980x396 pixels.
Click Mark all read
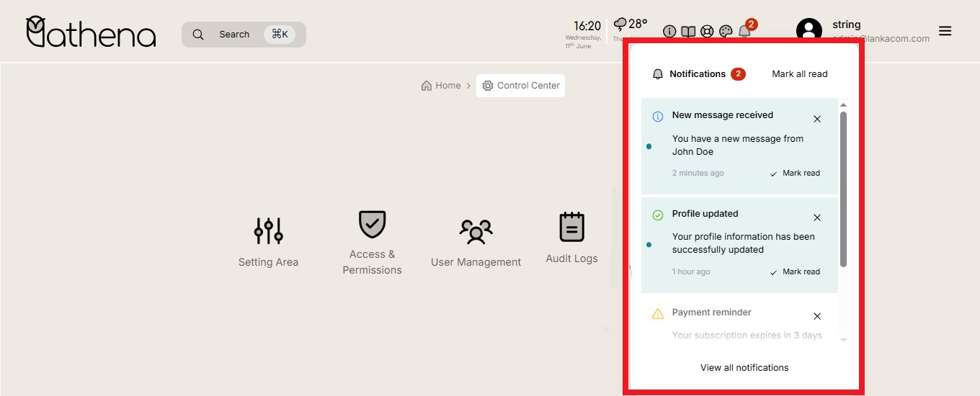point(799,74)
